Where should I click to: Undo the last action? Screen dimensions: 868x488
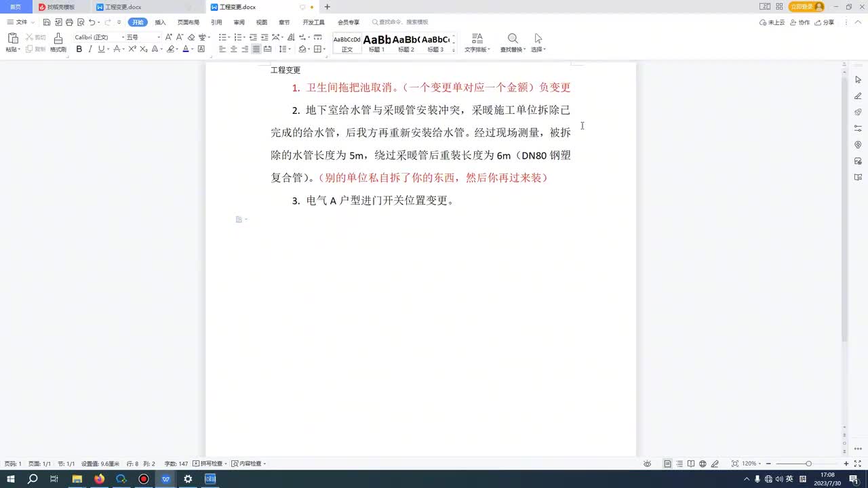click(x=92, y=22)
